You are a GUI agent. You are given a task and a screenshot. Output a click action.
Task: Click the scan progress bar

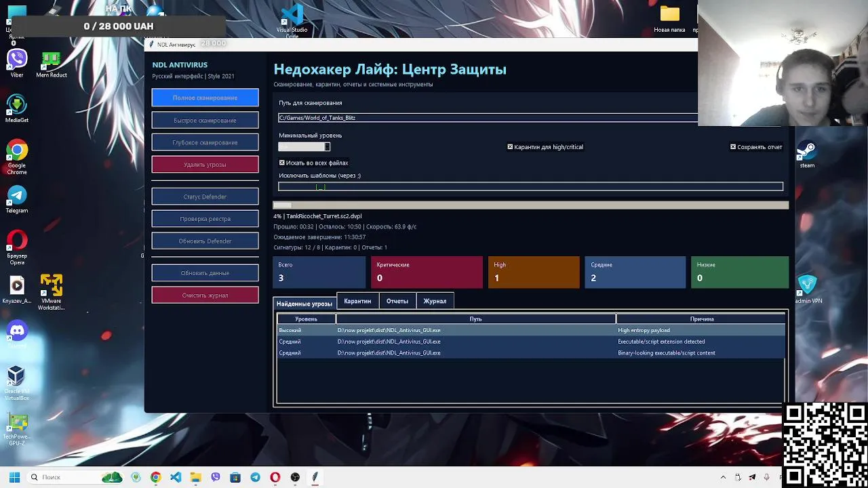coord(531,205)
